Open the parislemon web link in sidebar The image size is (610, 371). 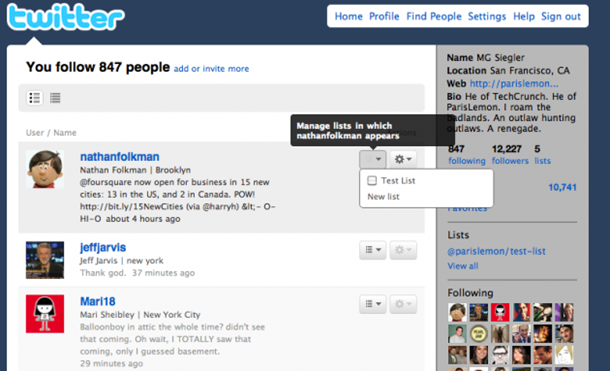[514, 84]
